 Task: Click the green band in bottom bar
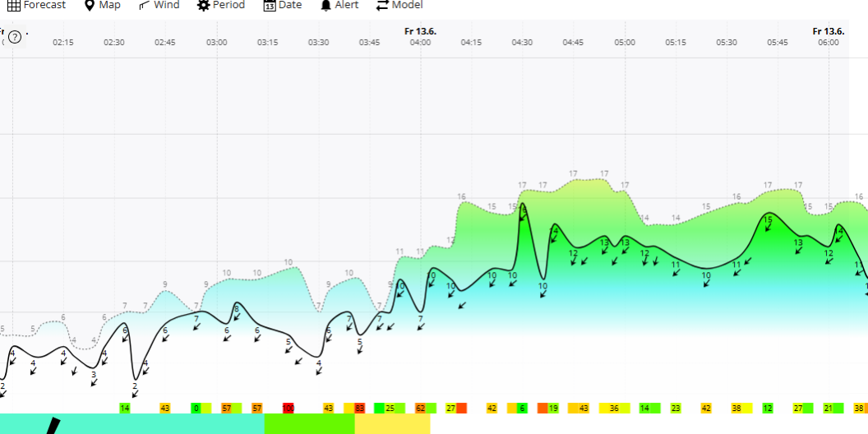click(309, 424)
